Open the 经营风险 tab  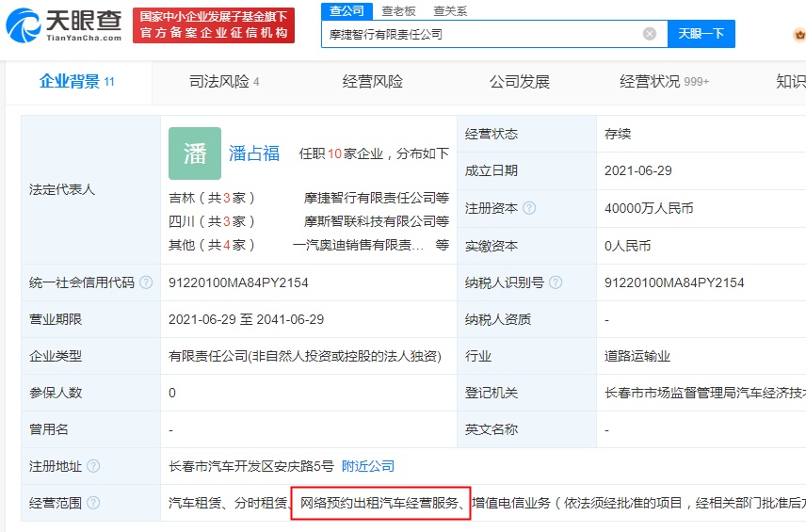click(x=373, y=81)
